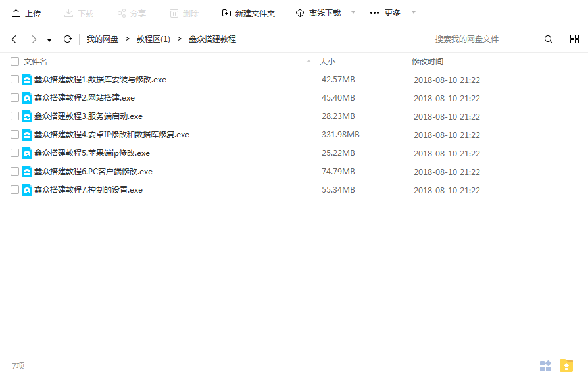This screenshot has width=588, height=376.
Task: Check box for 教程4.安卓IP修改和数据库修复.exe
Action: (x=14, y=134)
